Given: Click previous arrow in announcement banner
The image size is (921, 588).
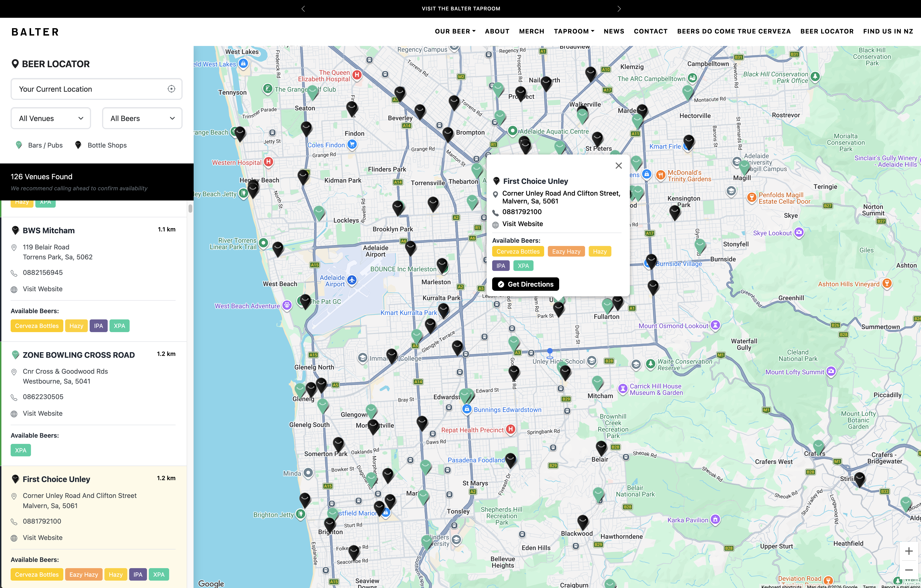Looking at the screenshot, I should tap(303, 8).
